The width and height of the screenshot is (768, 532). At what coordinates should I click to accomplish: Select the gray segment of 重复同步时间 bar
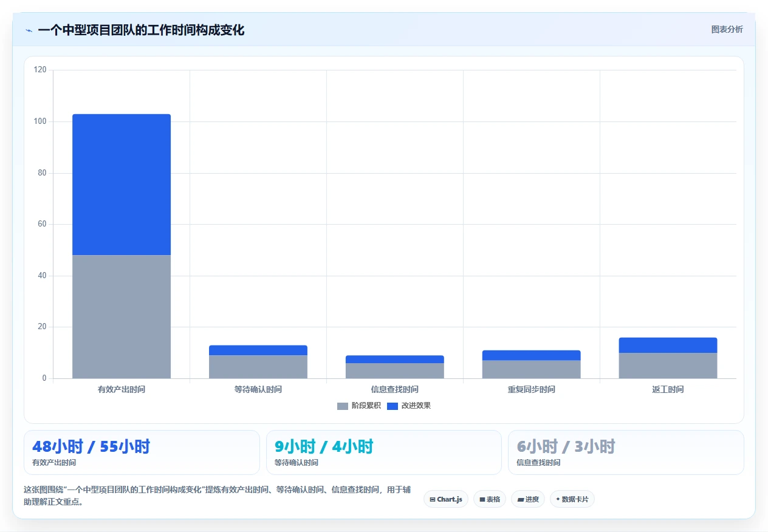click(532, 369)
